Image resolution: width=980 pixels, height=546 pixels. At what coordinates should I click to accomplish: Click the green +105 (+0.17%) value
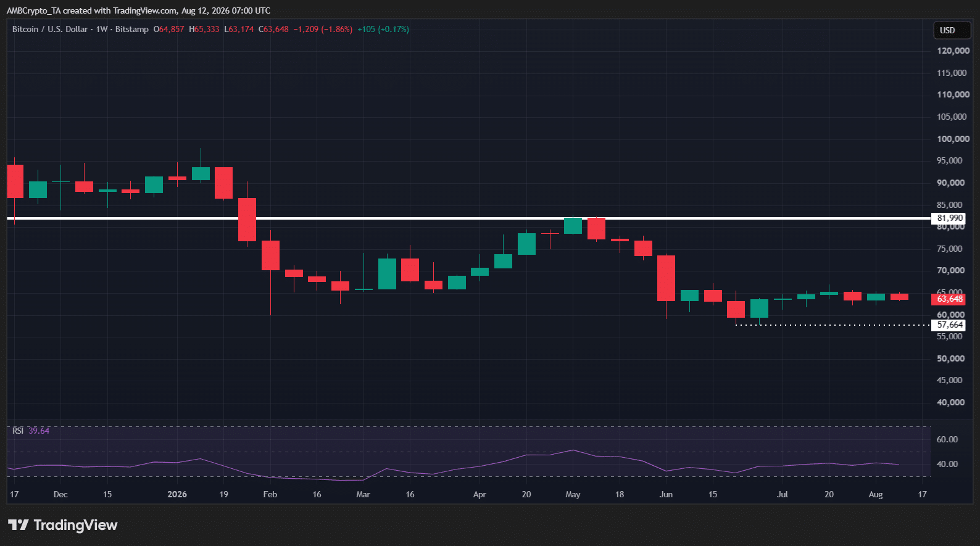tap(383, 29)
